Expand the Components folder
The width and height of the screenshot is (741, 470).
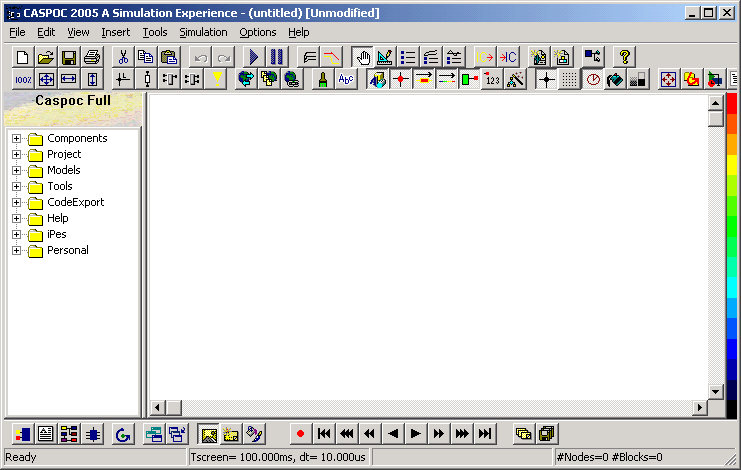click(17, 138)
